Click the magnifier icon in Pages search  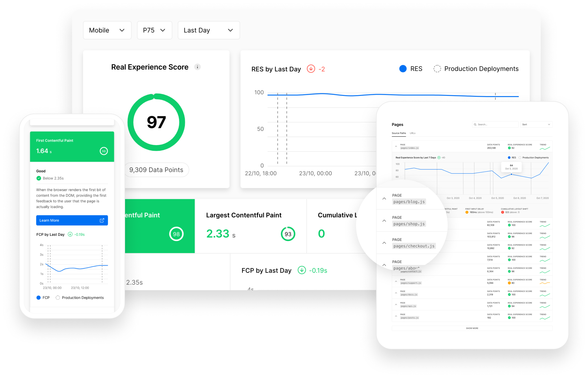(x=475, y=124)
